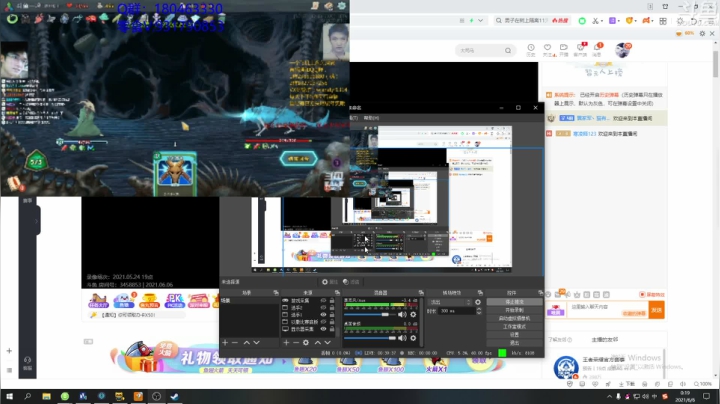Open source properties gear in OBS

pos(306,342)
